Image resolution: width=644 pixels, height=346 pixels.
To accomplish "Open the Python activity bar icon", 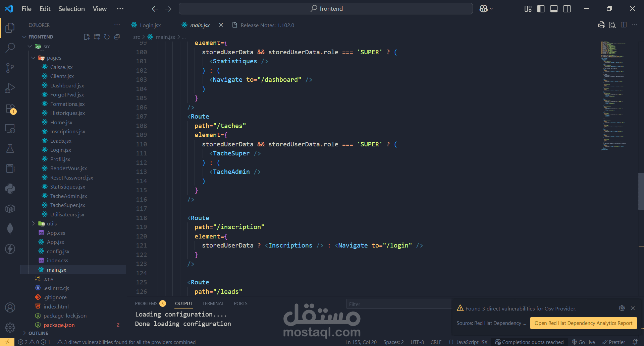I will (x=10, y=189).
